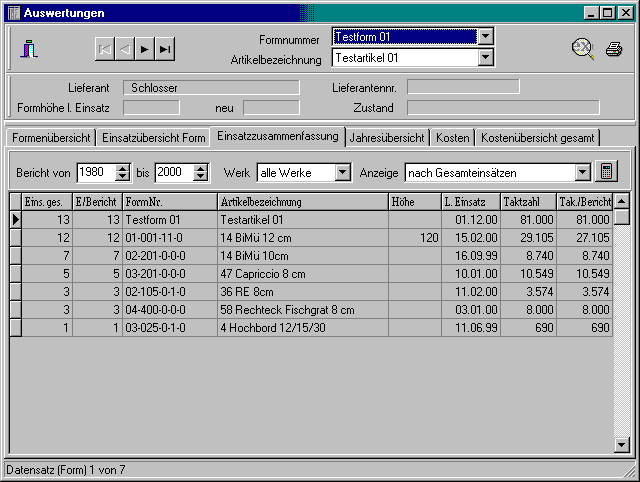Expand the Artikelbezeichnung dropdown
The height and width of the screenshot is (482, 640).
pos(486,58)
